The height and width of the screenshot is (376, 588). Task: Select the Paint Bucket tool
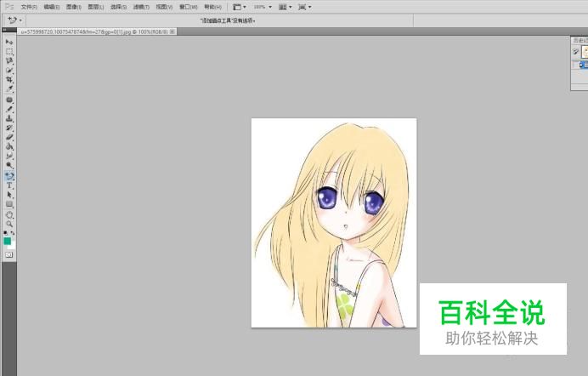[x=9, y=146]
